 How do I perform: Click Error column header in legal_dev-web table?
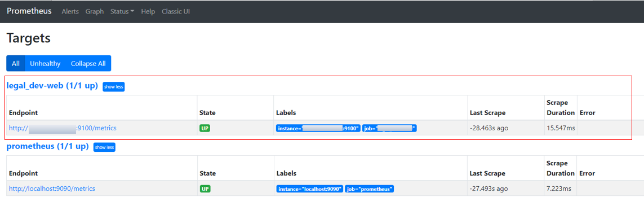587,113
